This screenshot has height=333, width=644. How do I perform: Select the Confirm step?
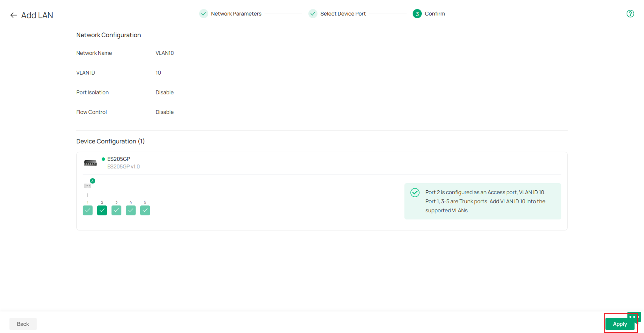(x=429, y=14)
